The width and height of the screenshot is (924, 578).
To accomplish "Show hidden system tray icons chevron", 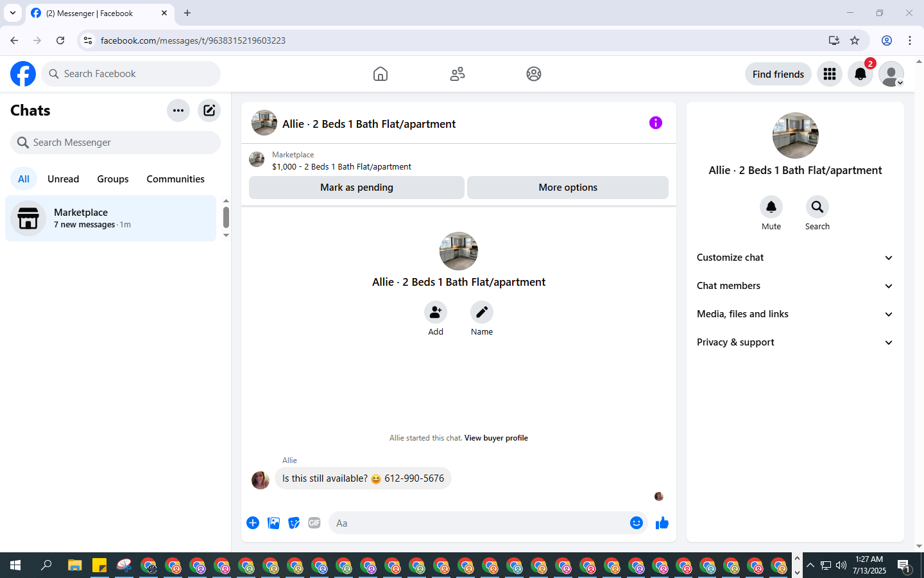I will click(810, 565).
